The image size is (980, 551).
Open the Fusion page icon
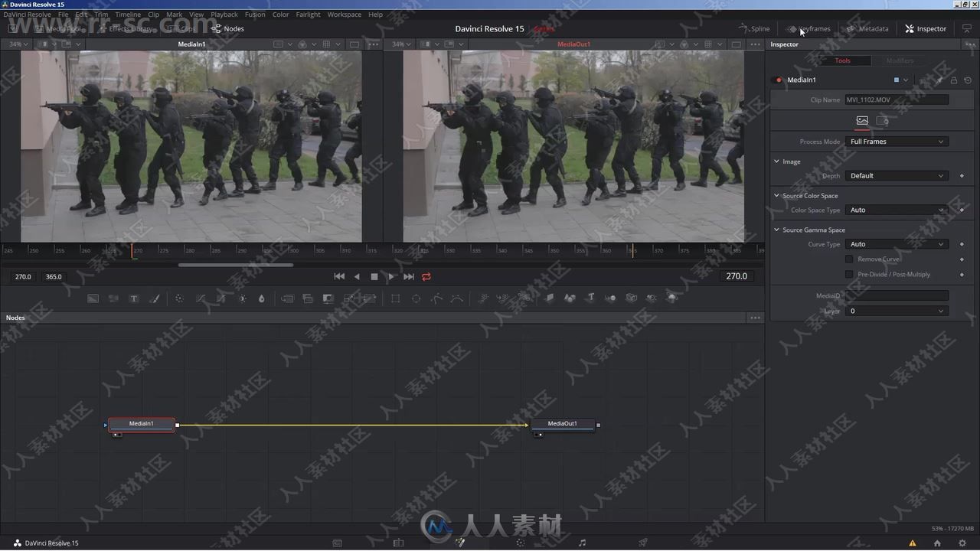[x=460, y=543]
